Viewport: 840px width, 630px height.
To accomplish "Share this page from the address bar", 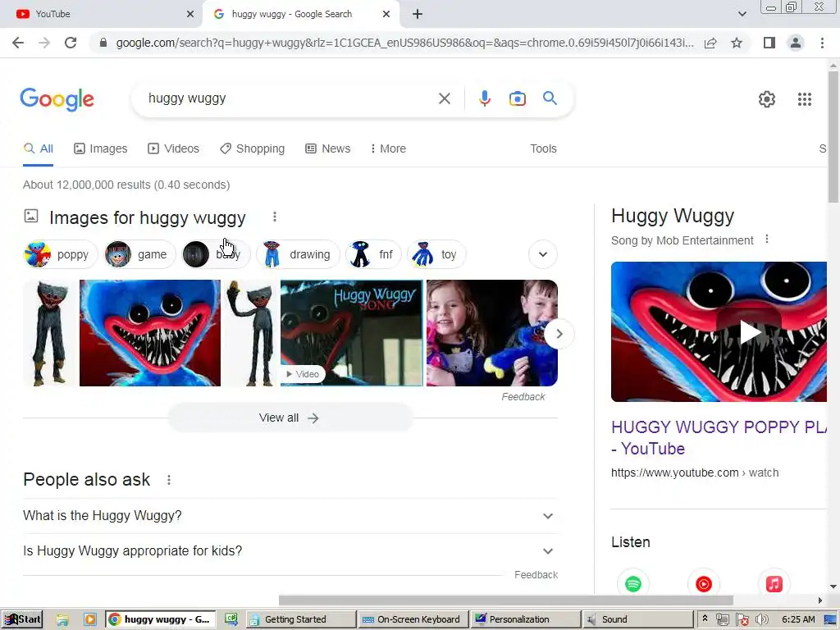I will click(x=710, y=43).
